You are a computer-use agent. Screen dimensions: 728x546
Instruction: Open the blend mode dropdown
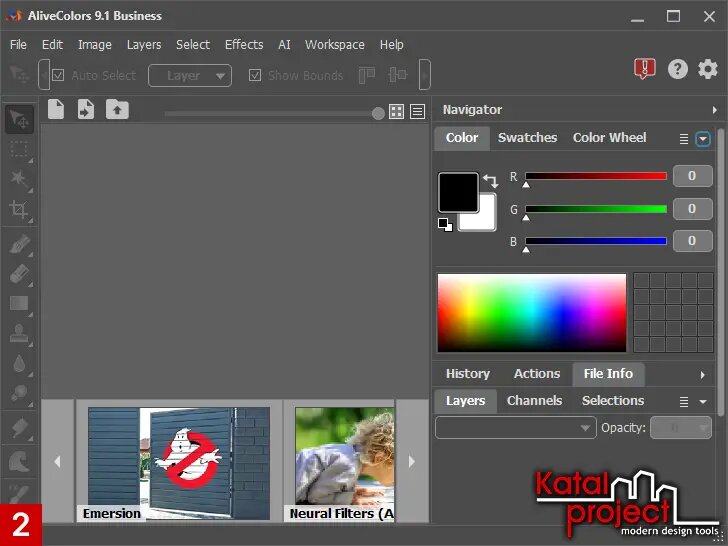pyautogui.click(x=515, y=428)
